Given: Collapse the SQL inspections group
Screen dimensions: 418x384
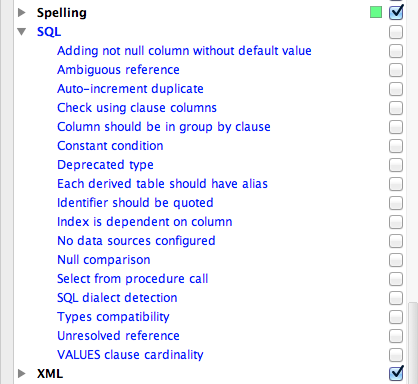Looking at the screenshot, I should 22,32.
